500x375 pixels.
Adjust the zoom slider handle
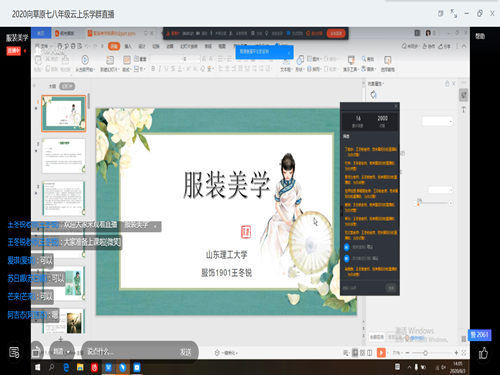coord(425,353)
